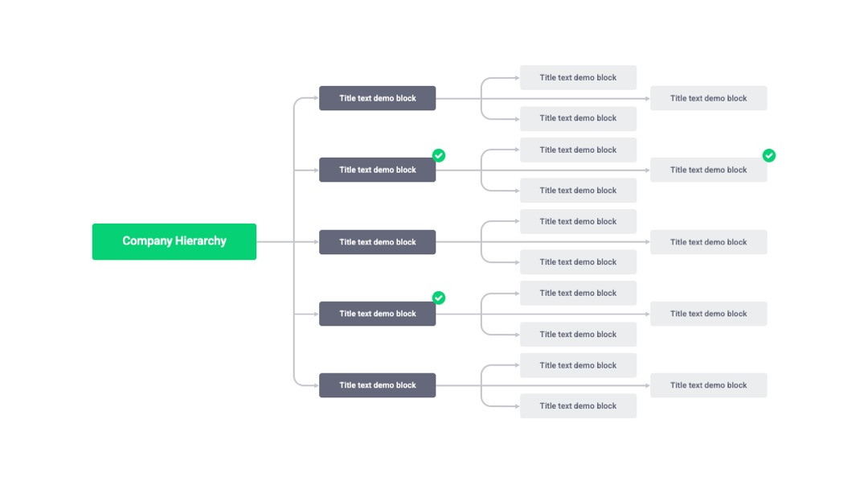
Task: Click the bottommost light block in the middle column
Action: pos(578,406)
